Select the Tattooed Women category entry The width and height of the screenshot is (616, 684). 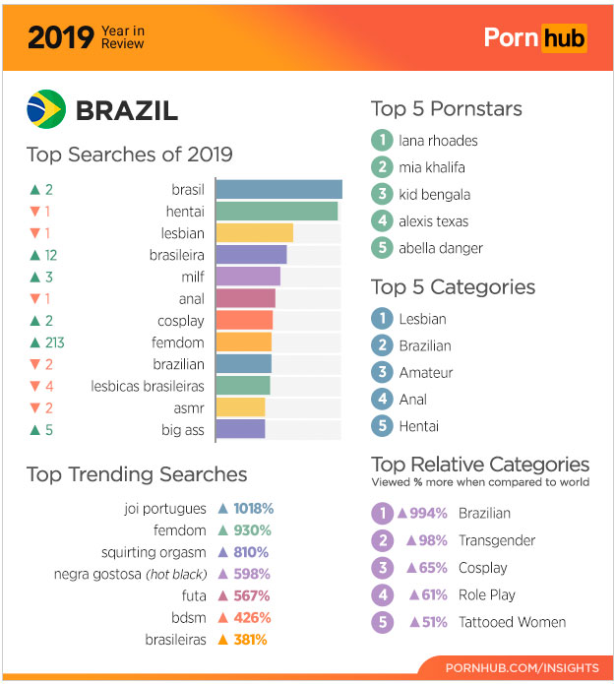[512, 622]
